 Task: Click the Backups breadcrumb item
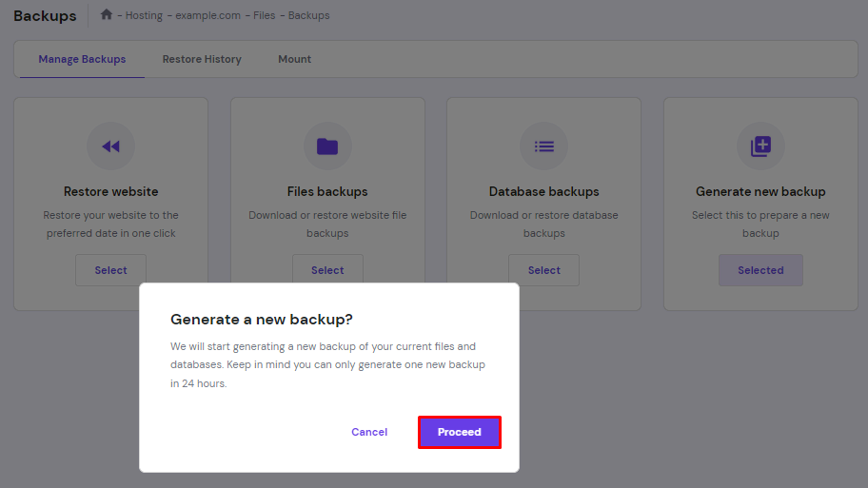(309, 16)
